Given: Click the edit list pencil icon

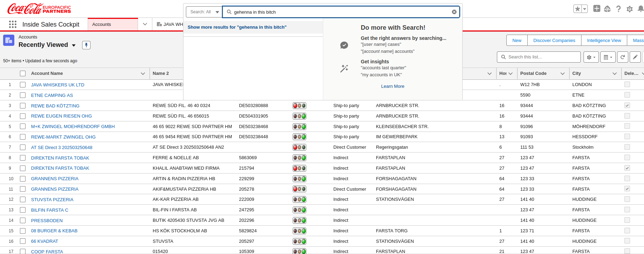Looking at the screenshot, I should click(x=635, y=57).
